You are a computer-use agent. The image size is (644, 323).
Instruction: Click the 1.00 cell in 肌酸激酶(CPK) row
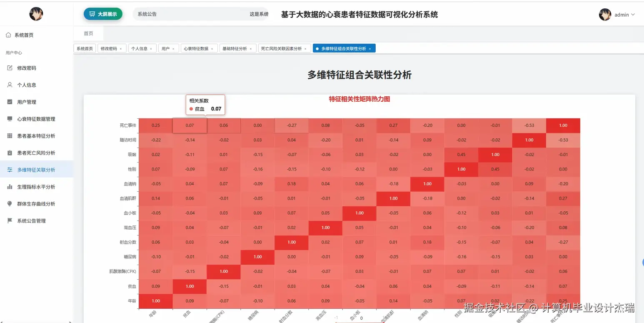[224, 271]
